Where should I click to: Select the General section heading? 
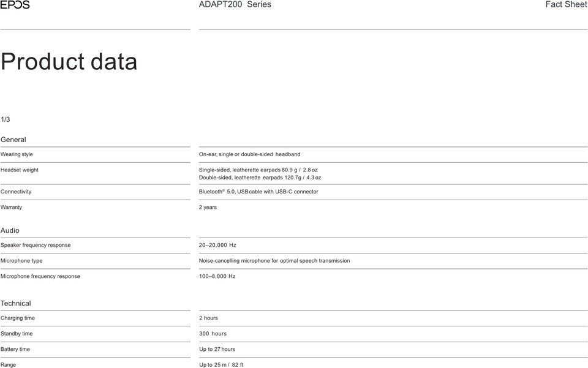point(13,140)
